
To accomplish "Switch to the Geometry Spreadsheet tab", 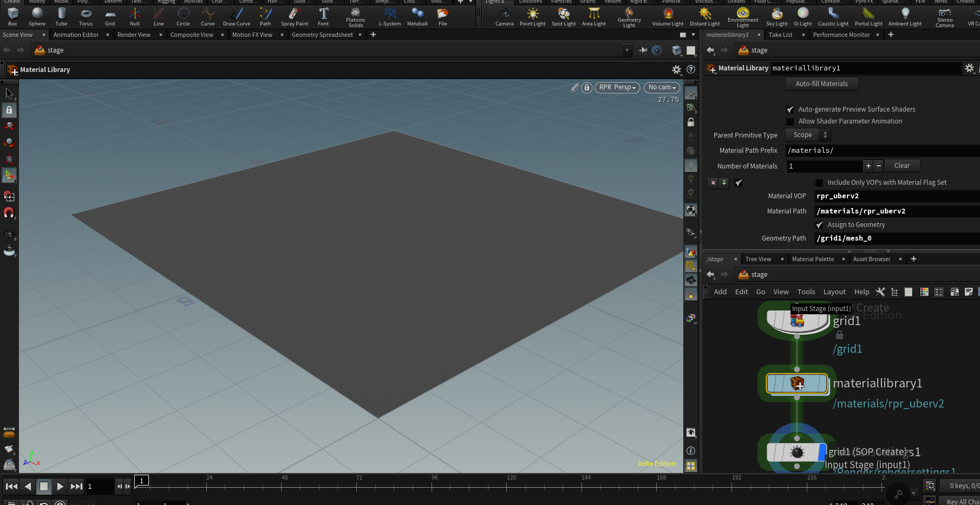I will pos(322,35).
